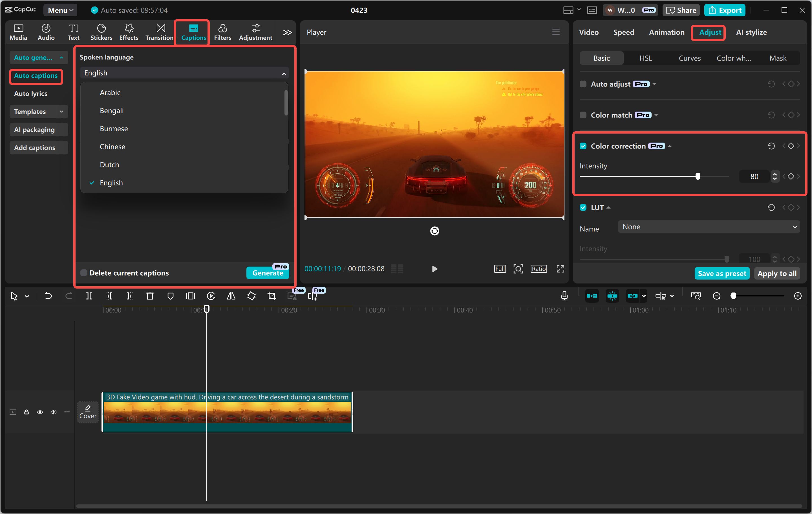Click the Apply to all button
Image resolution: width=812 pixels, height=514 pixels.
click(x=777, y=273)
